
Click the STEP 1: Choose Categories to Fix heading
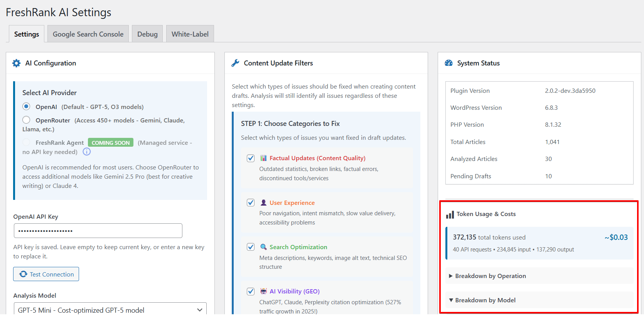(x=290, y=123)
